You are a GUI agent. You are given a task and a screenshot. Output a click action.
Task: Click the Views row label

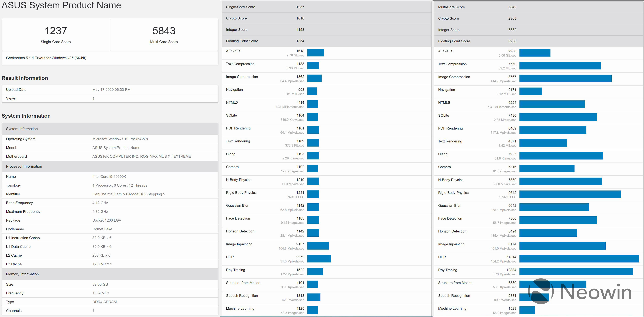click(11, 98)
